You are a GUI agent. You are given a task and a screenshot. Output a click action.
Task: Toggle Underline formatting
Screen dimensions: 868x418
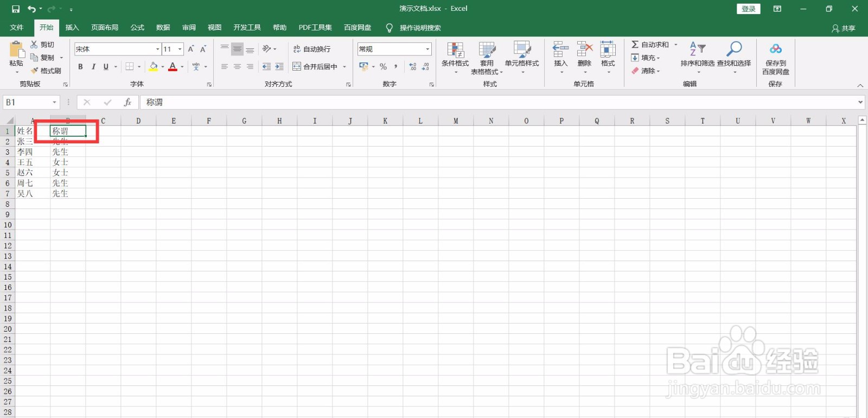click(x=106, y=66)
